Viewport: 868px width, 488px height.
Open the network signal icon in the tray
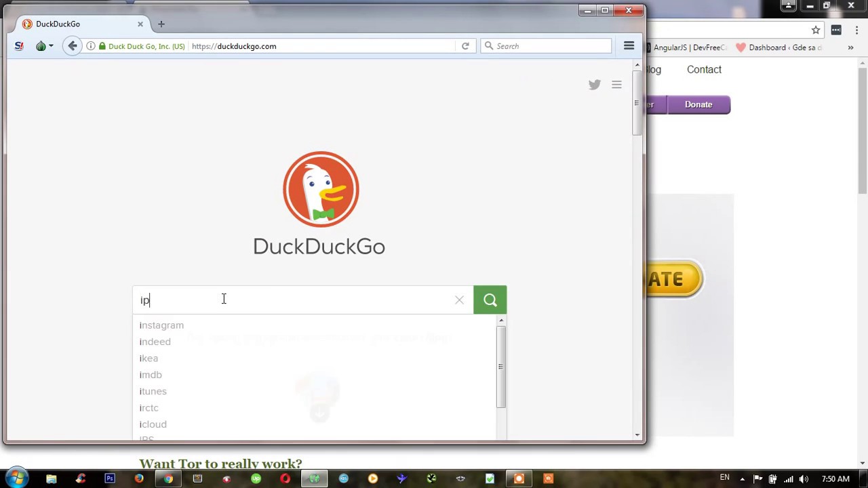tap(788, 479)
